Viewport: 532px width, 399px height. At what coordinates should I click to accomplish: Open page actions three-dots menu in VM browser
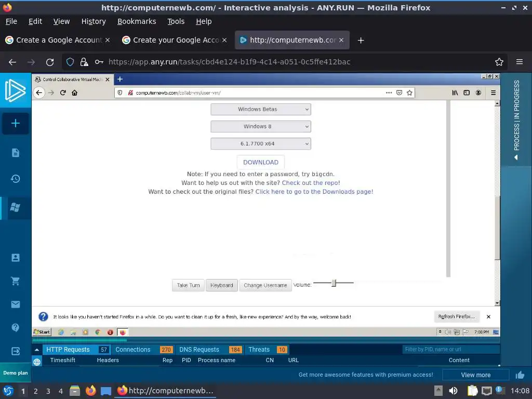tap(389, 92)
